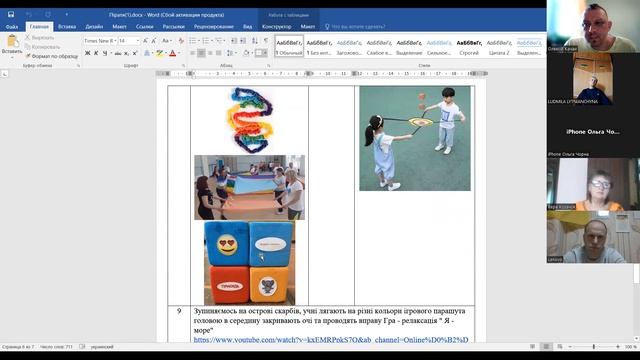Toggle show paragraph marks ¶
The width and height of the screenshot is (640, 360).
click(x=266, y=41)
